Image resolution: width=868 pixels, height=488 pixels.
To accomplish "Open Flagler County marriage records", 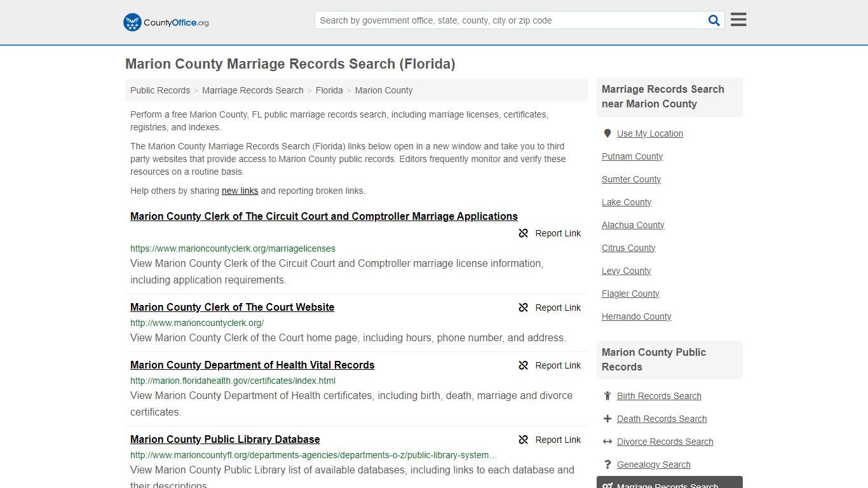I will pos(630,294).
